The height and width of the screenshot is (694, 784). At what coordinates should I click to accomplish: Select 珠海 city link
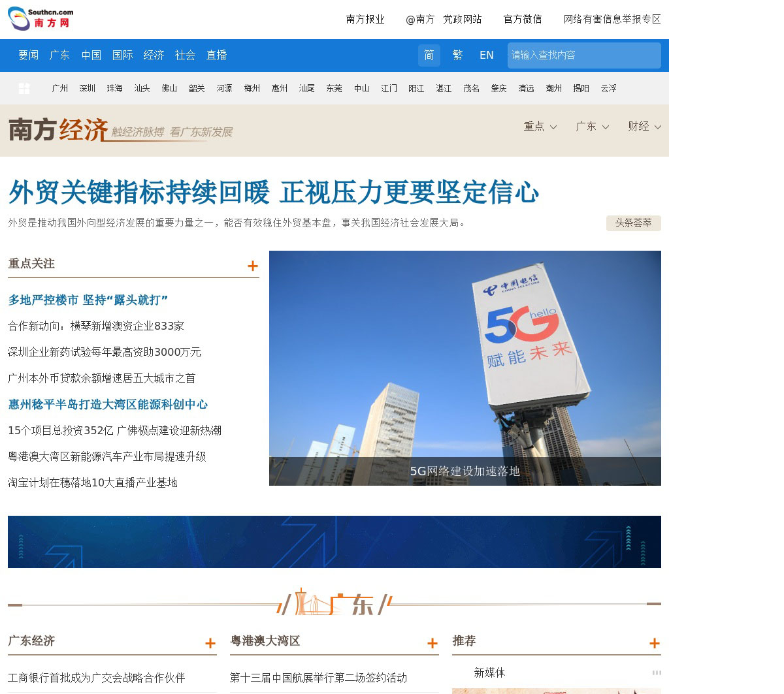(x=115, y=88)
